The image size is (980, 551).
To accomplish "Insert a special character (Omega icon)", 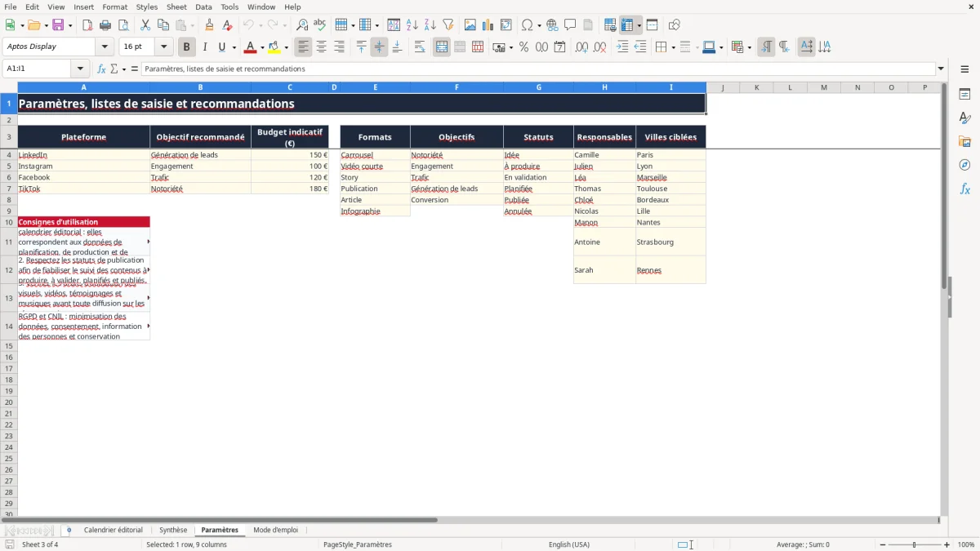I will coord(527,25).
